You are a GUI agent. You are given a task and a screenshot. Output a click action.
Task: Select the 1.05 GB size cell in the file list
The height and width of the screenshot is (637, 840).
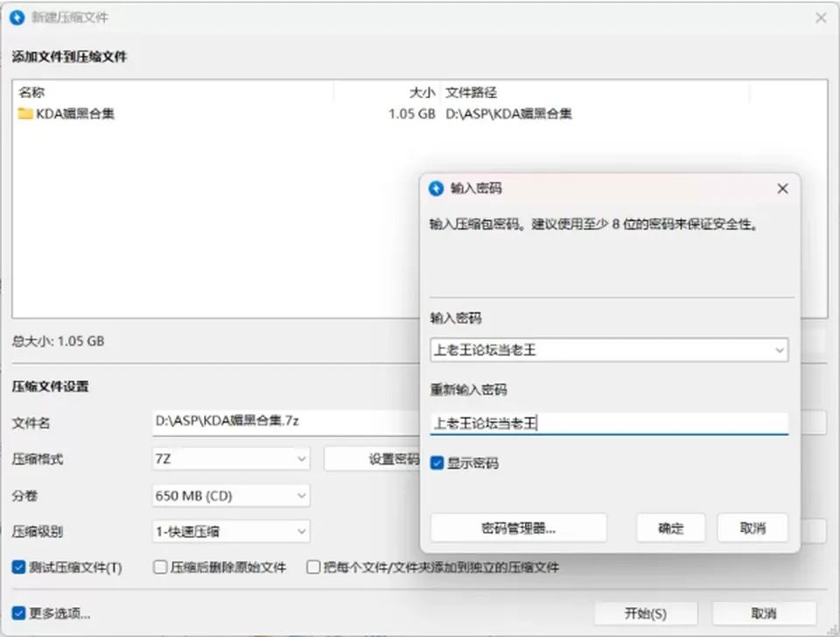[x=411, y=114]
